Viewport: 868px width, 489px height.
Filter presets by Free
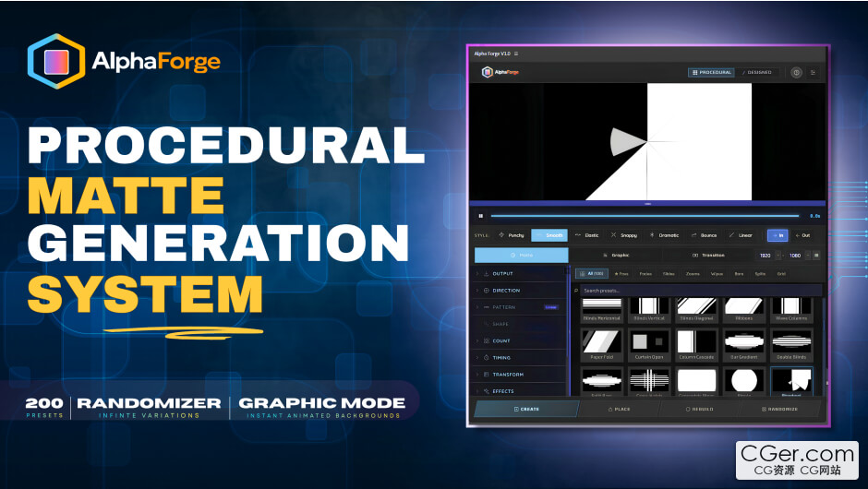pos(621,273)
